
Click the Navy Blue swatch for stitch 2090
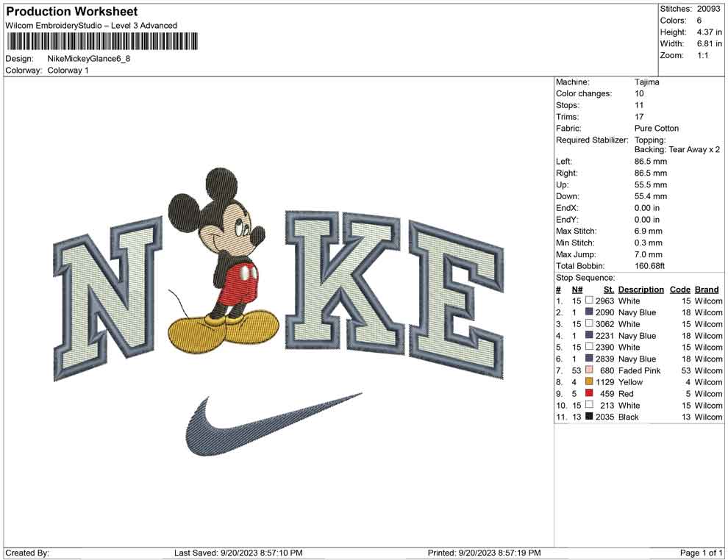[589, 312]
